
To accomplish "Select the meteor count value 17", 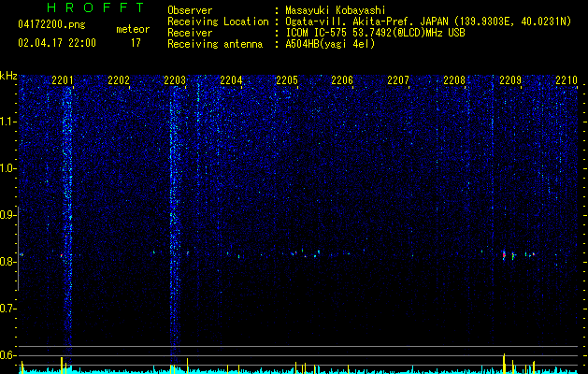I will pyautogui.click(x=136, y=43).
